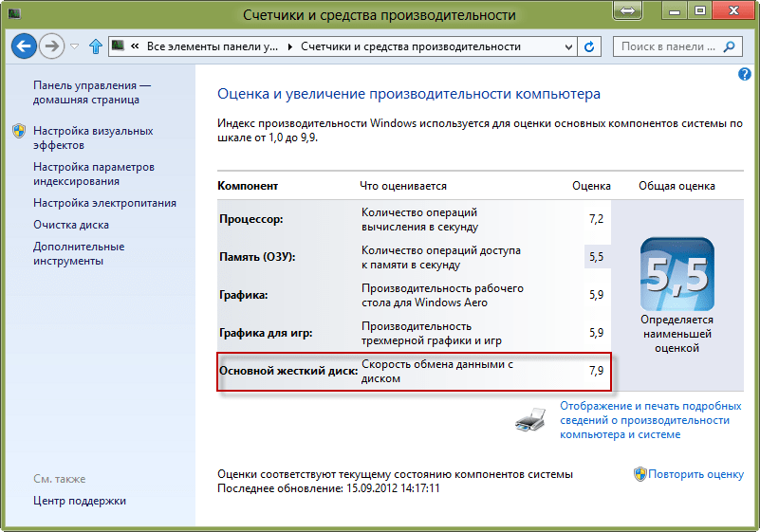The image size is (760, 532).
Task: Go up one level with the Up arrow
Action: point(95,46)
